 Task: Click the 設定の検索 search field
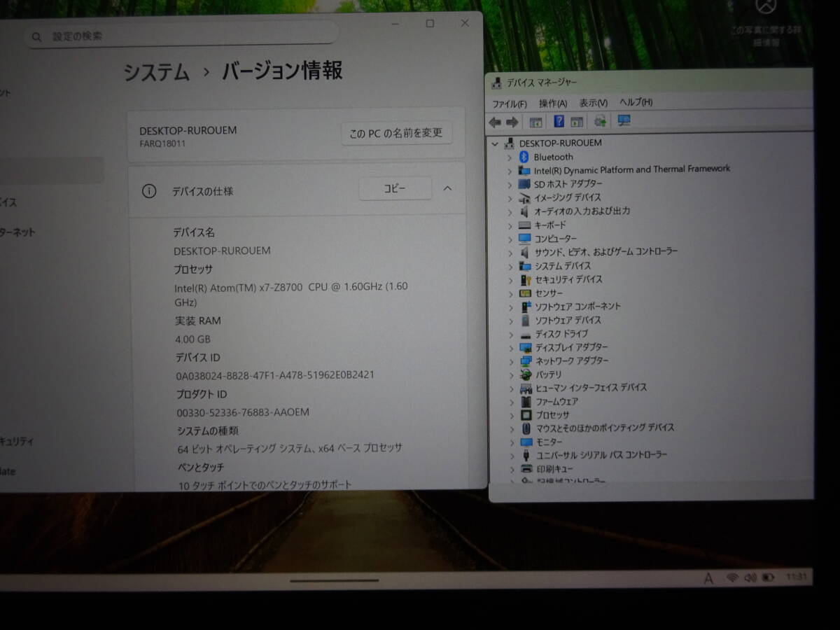click(182, 36)
